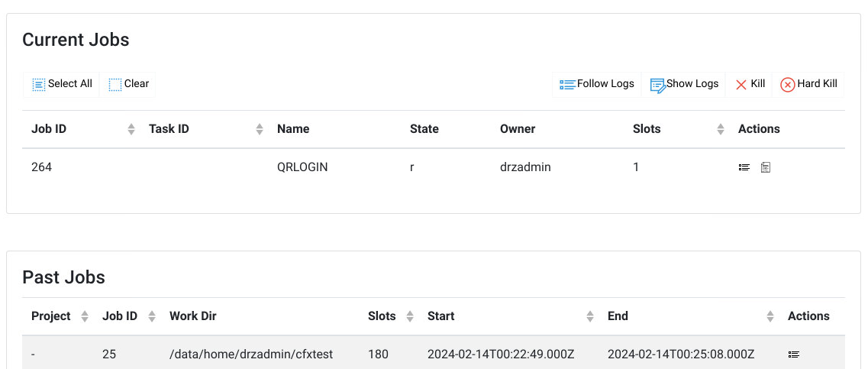The width and height of the screenshot is (868, 369).
Task: Click show-logs document icon for job 264
Action: [x=766, y=167]
